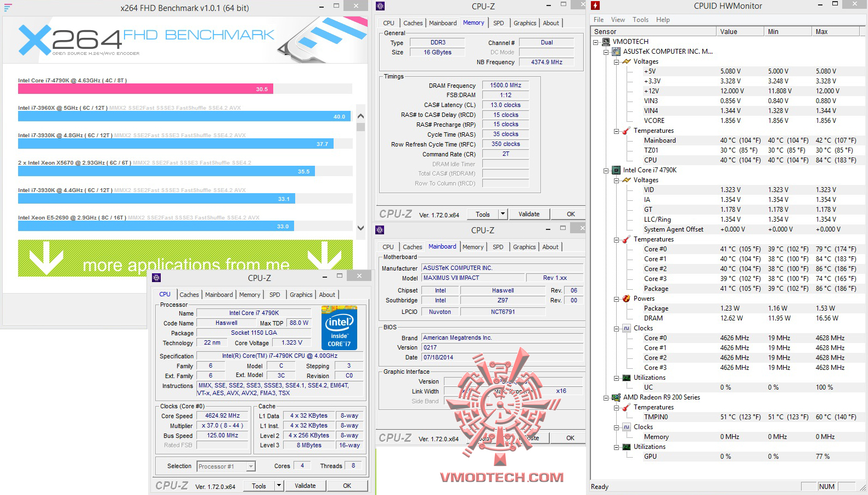Click the Sensor column header in HWMonitor
868x495 pixels.
[x=653, y=32]
